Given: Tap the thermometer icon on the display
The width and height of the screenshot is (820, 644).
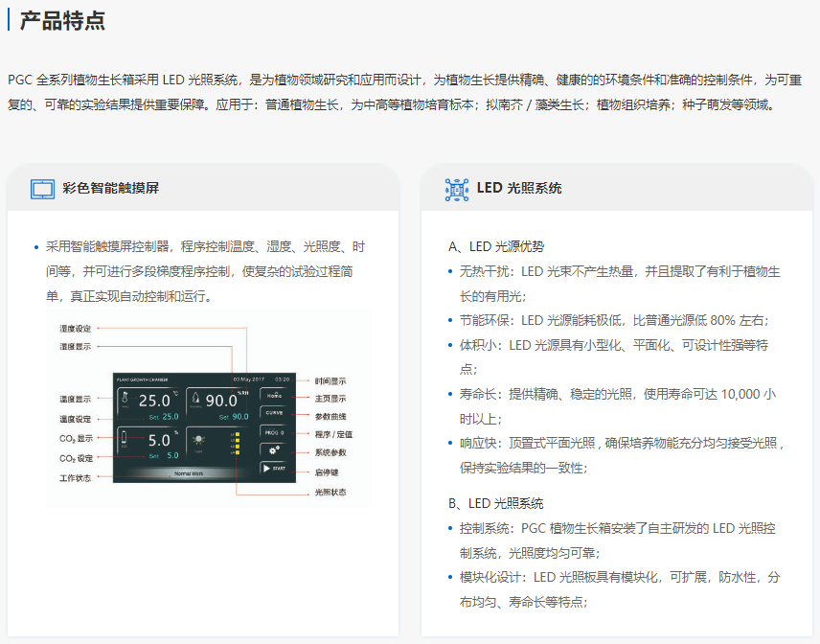Looking at the screenshot, I should [126, 400].
